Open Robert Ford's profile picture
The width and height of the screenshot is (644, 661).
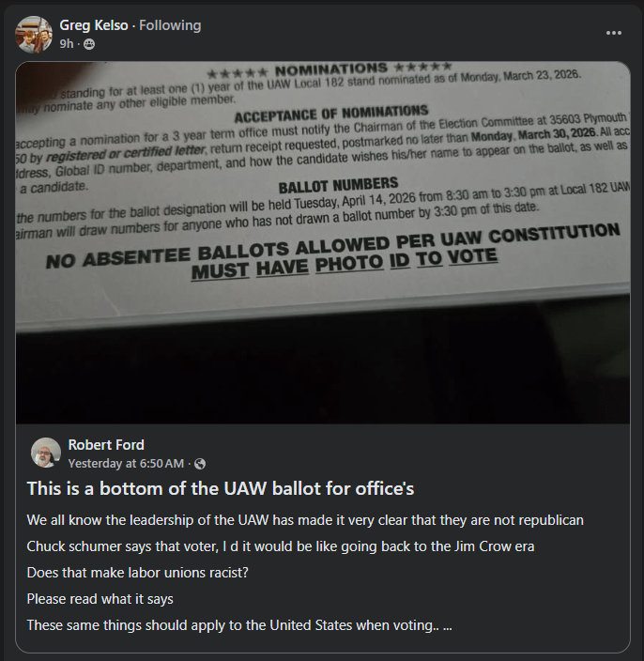point(45,453)
